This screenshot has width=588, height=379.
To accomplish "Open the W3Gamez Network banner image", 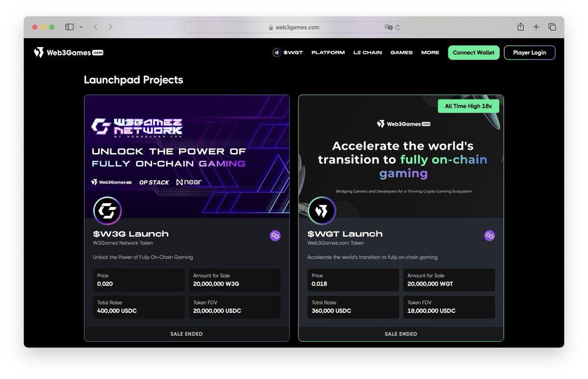I will tap(187, 156).
